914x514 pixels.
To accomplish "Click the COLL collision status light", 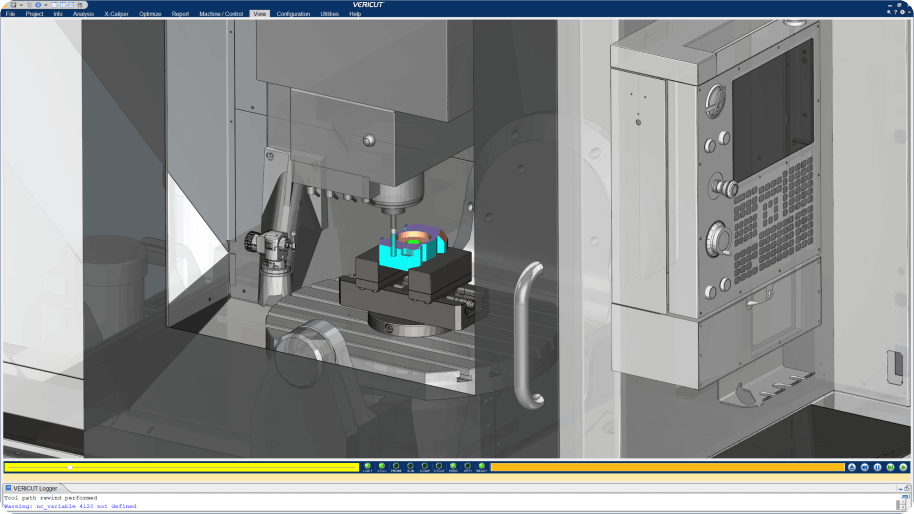I will tap(381, 466).
